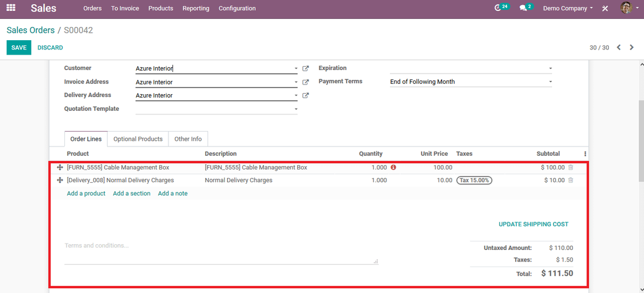Delete the Cable Management Box line
The image size is (644, 293).
click(x=570, y=167)
